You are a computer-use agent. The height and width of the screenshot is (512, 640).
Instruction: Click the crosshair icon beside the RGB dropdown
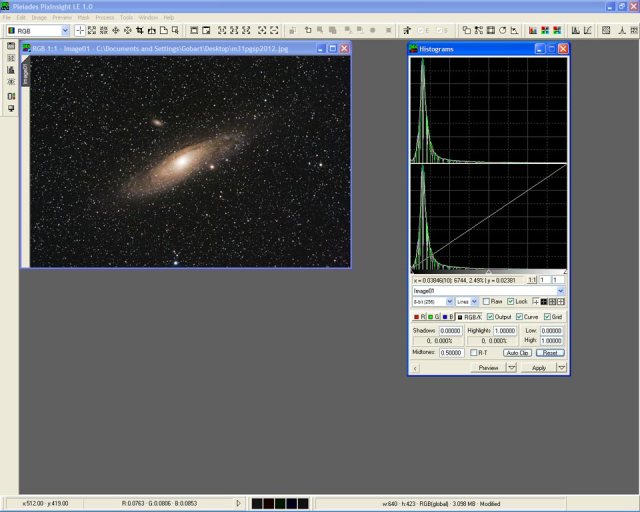pos(80,31)
